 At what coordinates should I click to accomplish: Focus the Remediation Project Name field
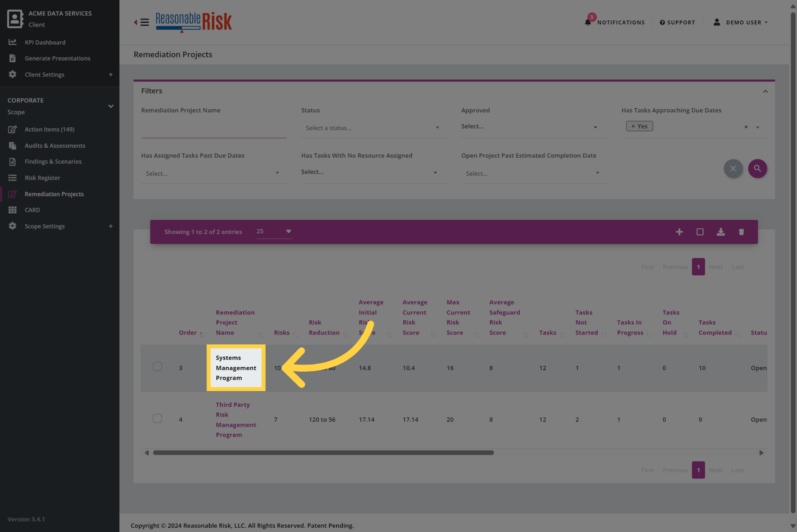pyautogui.click(x=214, y=128)
